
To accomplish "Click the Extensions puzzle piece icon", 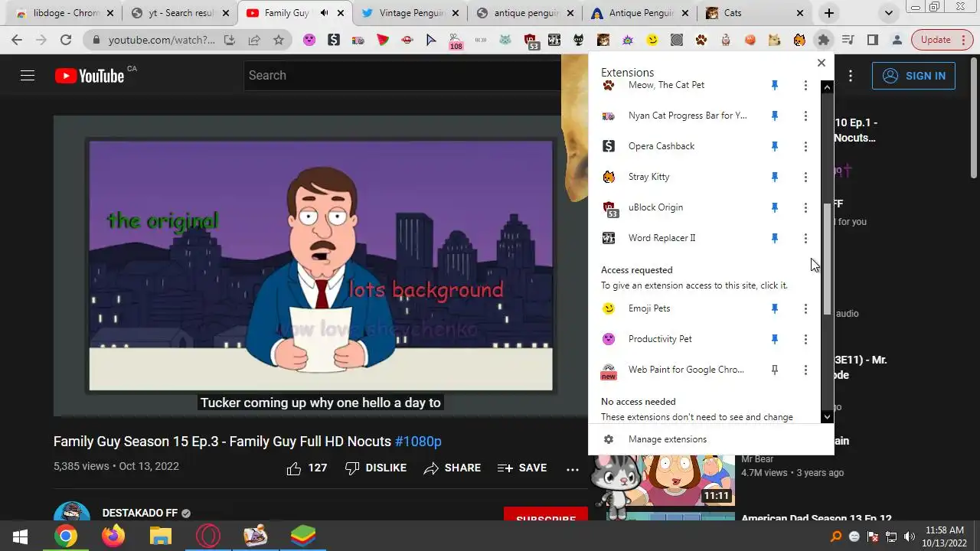I will point(824,40).
